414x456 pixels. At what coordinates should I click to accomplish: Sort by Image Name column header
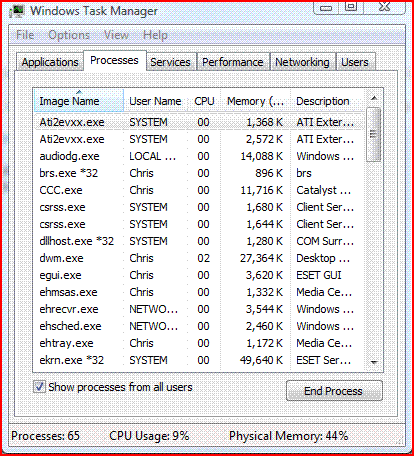pos(79,101)
